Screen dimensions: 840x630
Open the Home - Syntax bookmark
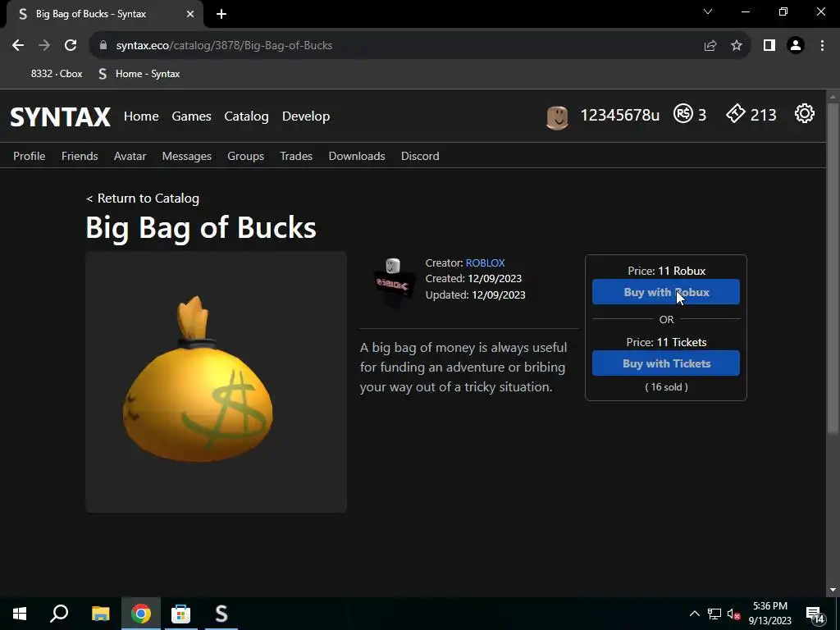point(139,74)
